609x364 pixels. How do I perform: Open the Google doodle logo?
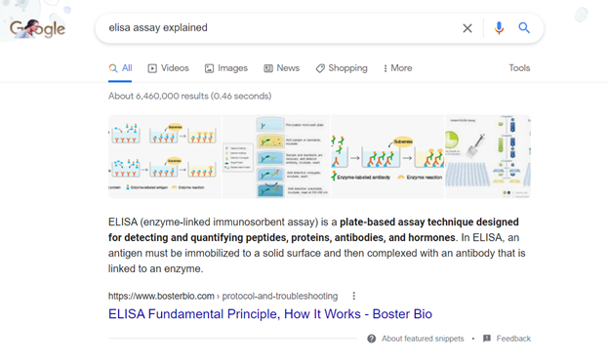coord(37,28)
